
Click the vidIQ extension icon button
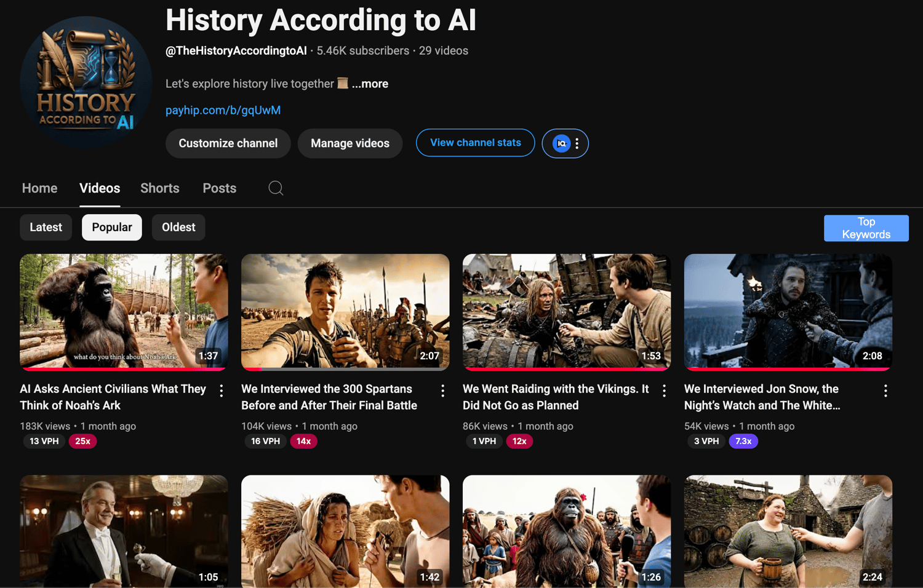coord(561,143)
